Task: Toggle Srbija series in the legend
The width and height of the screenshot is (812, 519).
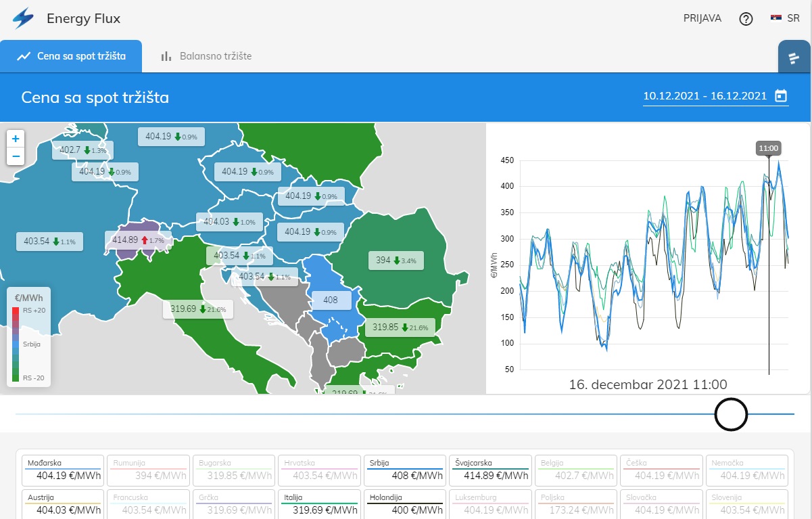Action: pos(404,470)
